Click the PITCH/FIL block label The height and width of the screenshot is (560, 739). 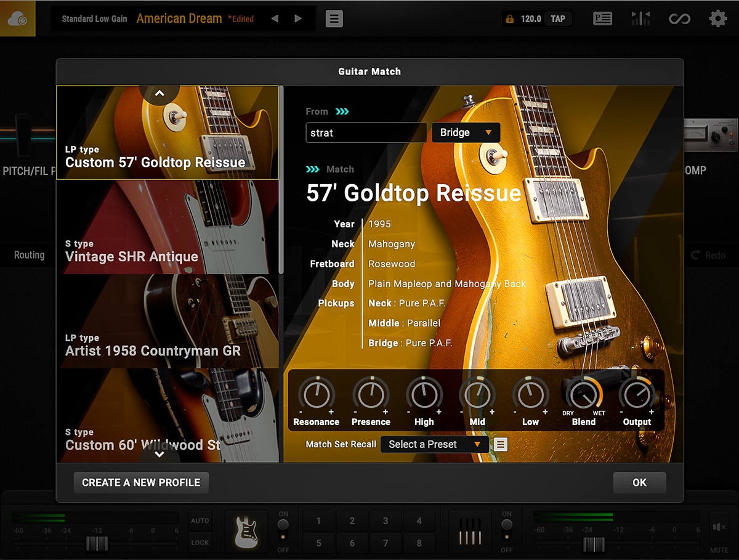29,171
